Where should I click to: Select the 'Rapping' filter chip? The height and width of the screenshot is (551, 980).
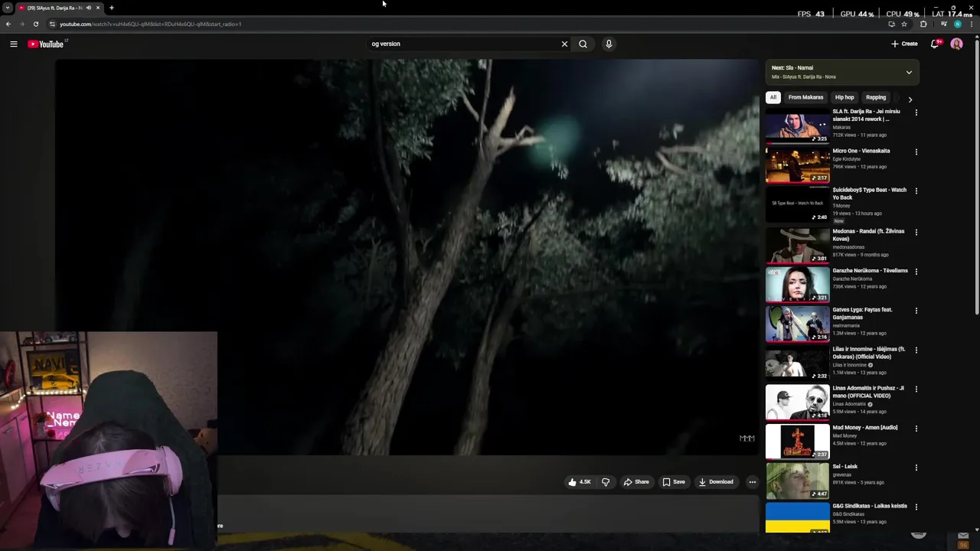(x=876, y=97)
